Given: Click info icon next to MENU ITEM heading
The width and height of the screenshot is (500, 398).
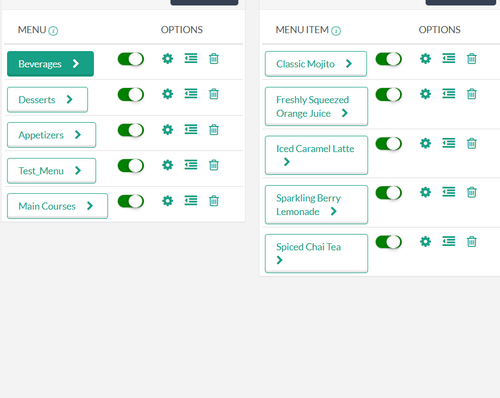Looking at the screenshot, I should (336, 31).
